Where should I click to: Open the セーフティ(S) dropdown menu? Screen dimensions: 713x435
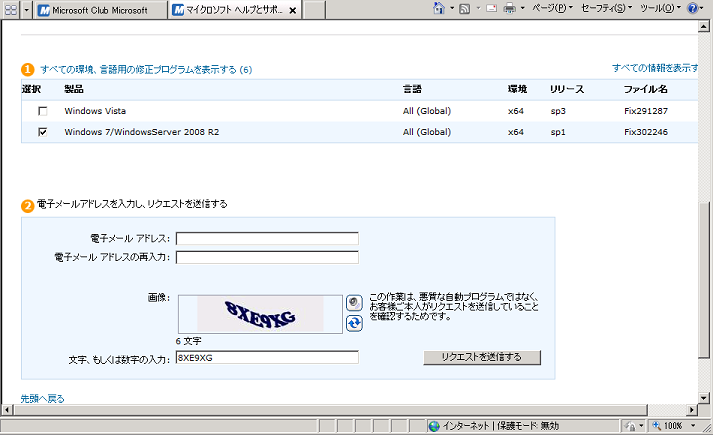tap(606, 8)
